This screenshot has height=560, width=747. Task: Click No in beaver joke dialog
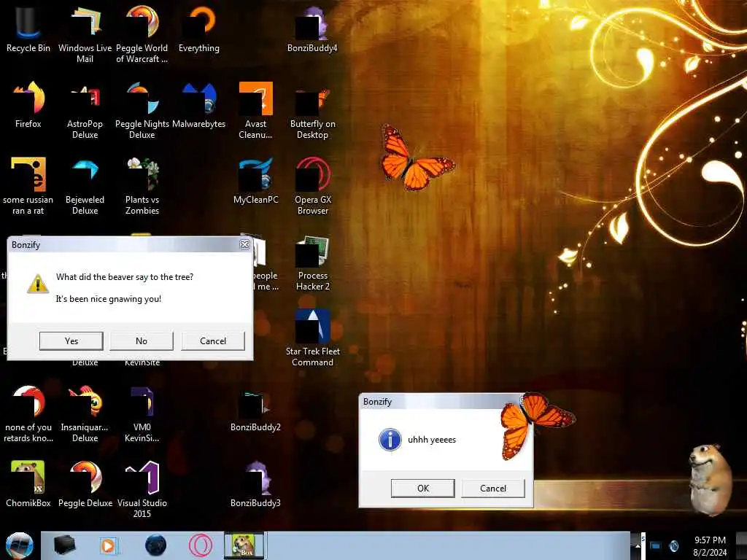[142, 341]
